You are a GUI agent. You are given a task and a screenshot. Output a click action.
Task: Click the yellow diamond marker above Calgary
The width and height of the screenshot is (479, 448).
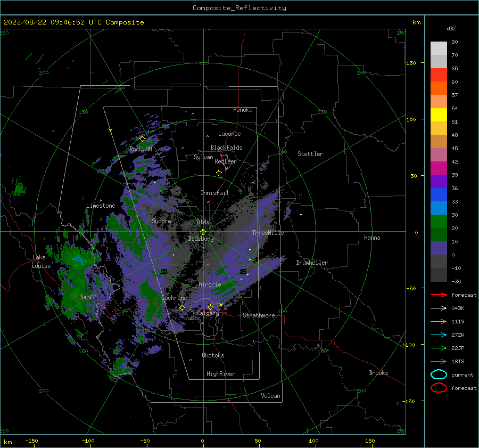pyautogui.click(x=210, y=307)
